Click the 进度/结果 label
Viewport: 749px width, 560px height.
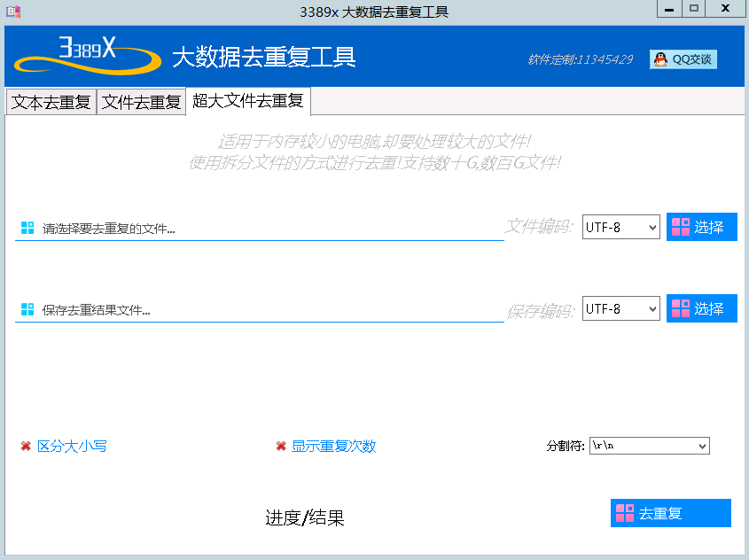click(305, 517)
